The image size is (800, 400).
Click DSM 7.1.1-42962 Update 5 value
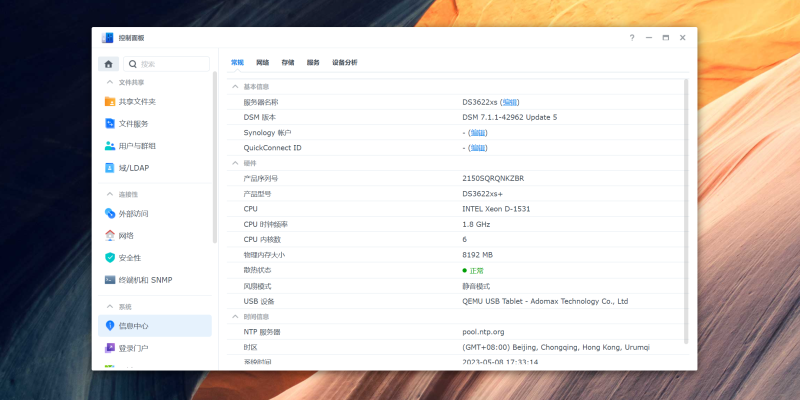click(510, 117)
